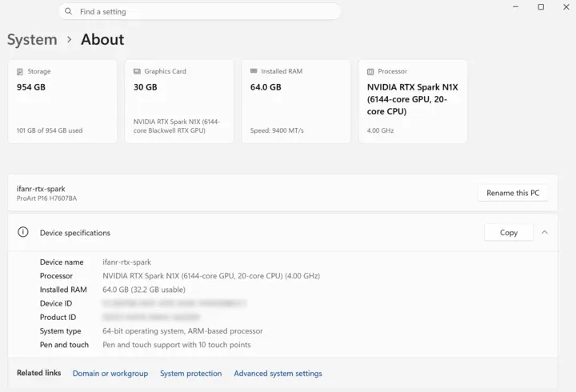Select the NVIDIA RTX Spark N1X processor card title

413,99
